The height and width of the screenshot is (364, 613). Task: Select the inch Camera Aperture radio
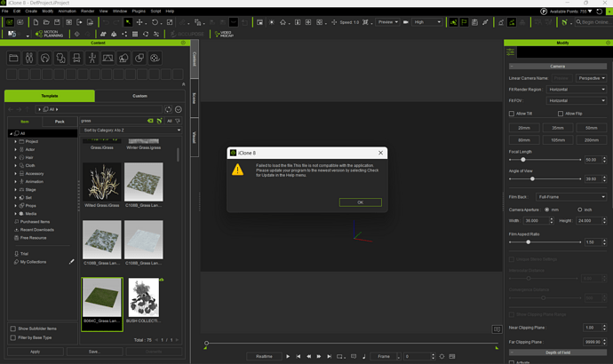[580, 210]
